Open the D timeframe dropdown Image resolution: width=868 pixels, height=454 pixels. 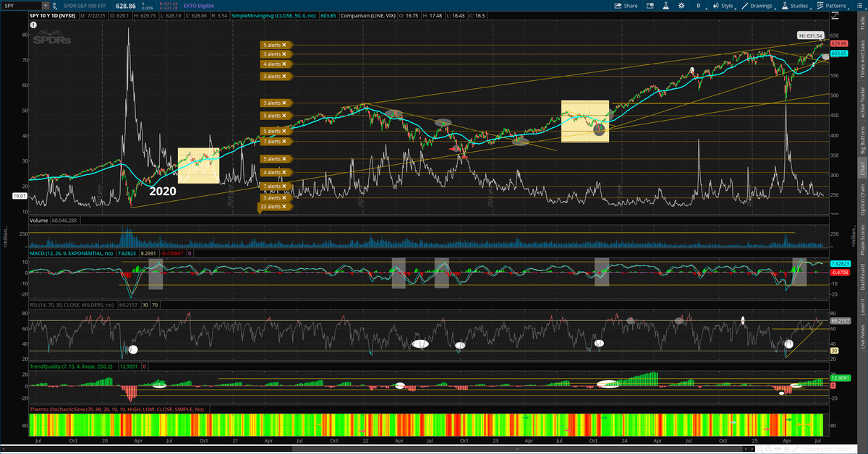click(x=699, y=6)
